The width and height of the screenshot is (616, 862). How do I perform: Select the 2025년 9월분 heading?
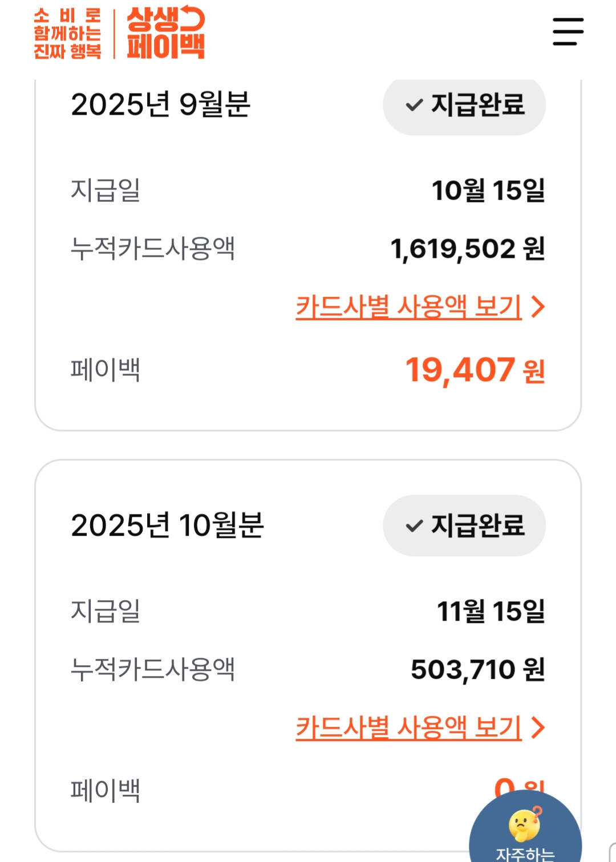[x=160, y=104]
